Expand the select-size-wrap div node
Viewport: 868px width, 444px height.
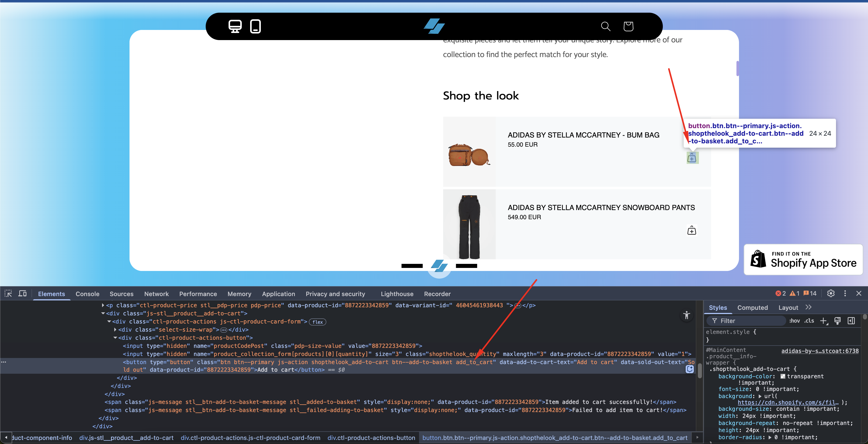(115, 330)
